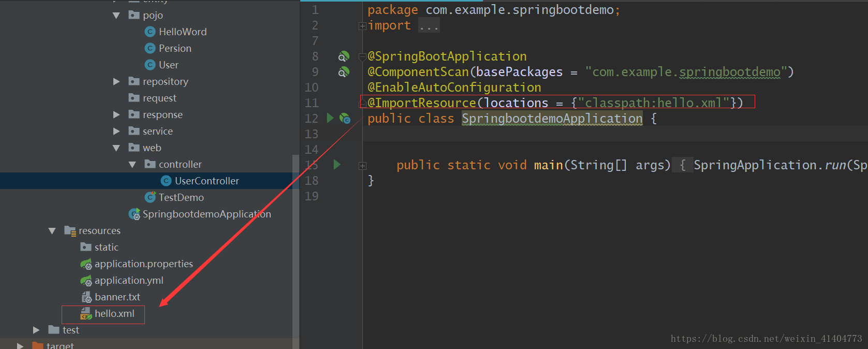
Task: Open UserController in the tree
Action: click(x=207, y=181)
